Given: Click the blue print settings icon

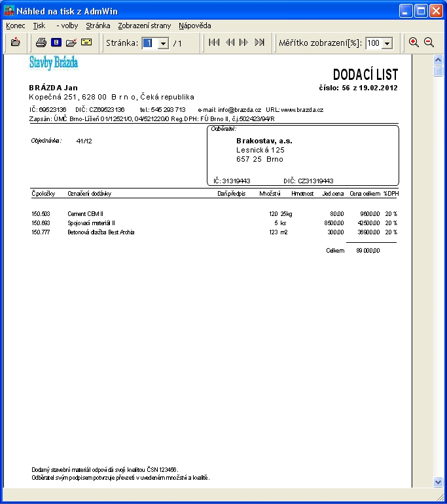Looking at the screenshot, I should pos(56,42).
